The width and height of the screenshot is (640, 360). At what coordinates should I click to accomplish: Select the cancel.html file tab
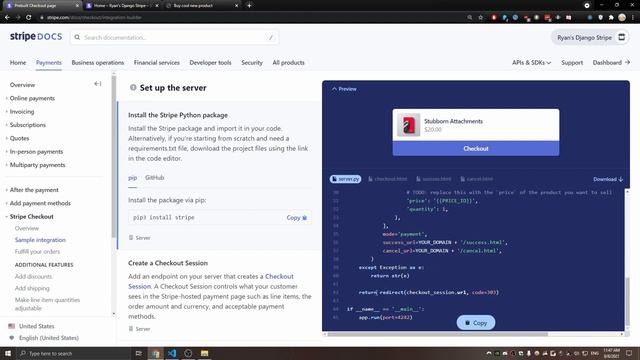click(477, 179)
